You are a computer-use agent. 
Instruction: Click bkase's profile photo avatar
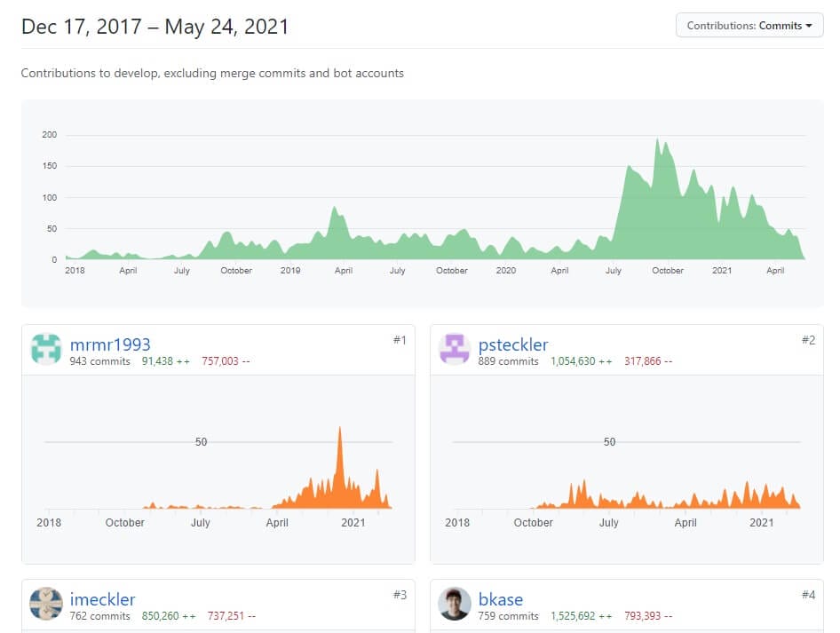point(455,604)
